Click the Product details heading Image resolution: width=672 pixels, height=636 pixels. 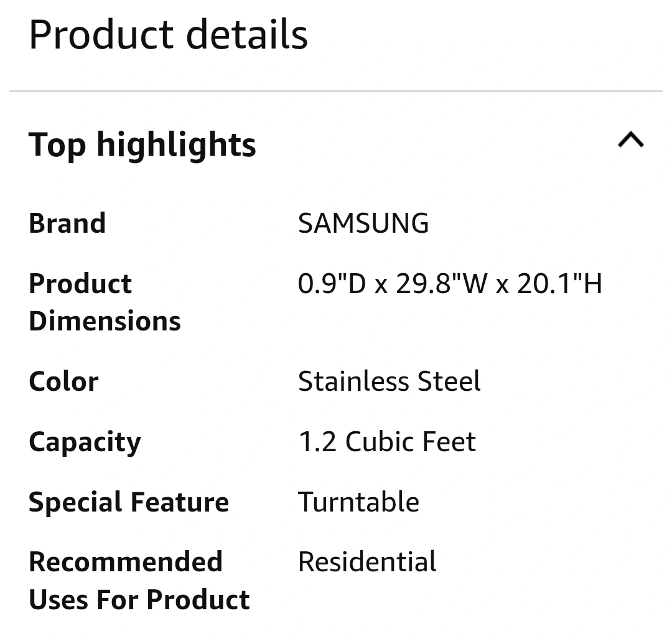[169, 35]
